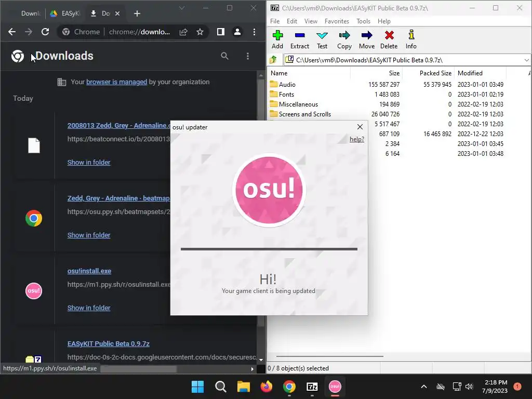Select the Fonts folder in 7-Zip
This screenshot has width=532, height=399.
[x=286, y=95]
